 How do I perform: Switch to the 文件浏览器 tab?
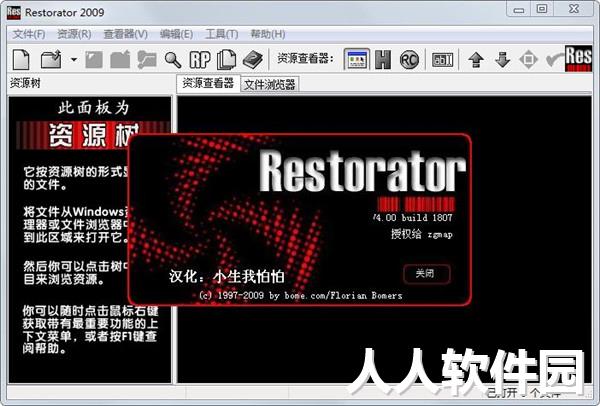tap(269, 85)
